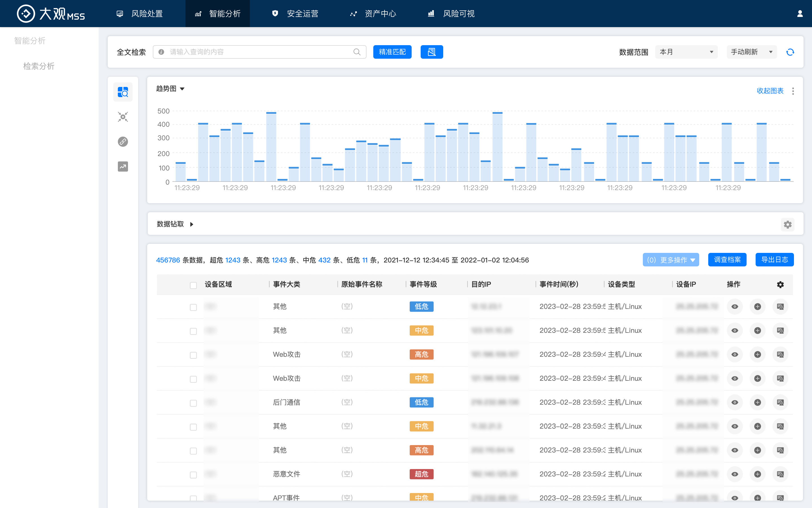Open the 安全运营 menu
812x508 pixels.
click(295, 14)
